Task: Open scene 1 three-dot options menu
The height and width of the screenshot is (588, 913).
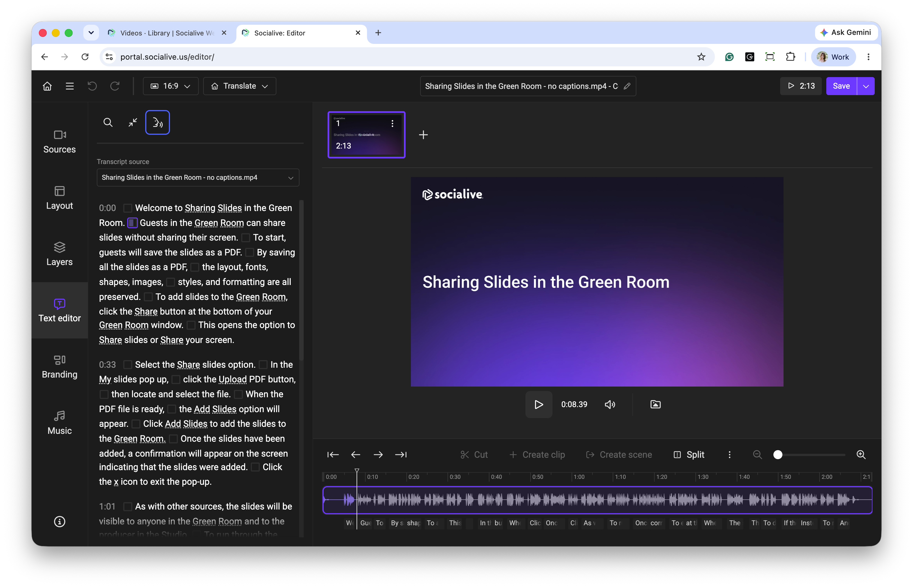Action: 392,123
